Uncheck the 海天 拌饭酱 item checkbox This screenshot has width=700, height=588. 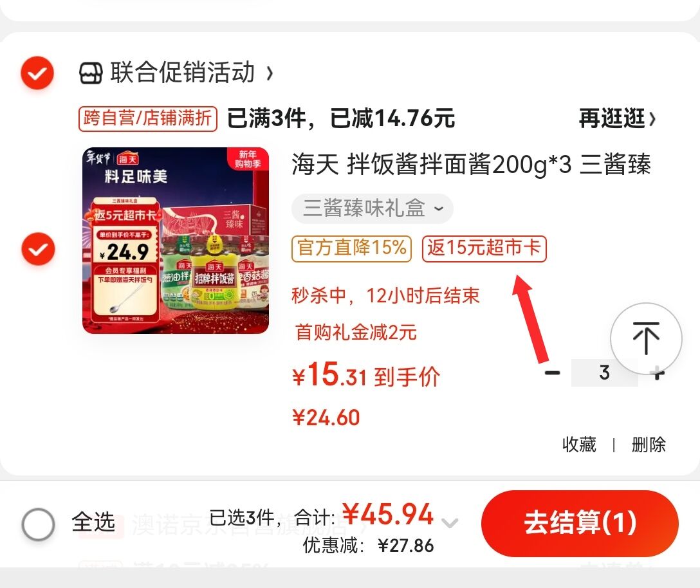[x=38, y=249]
